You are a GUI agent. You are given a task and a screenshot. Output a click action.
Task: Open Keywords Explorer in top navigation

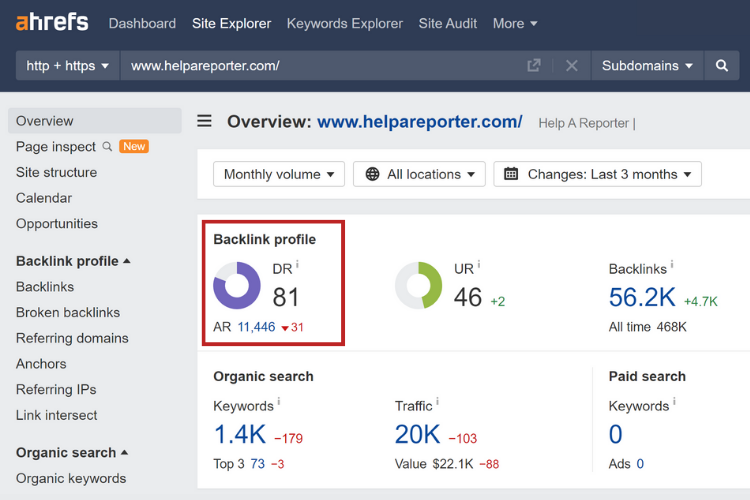pyautogui.click(x=345, y=23)
